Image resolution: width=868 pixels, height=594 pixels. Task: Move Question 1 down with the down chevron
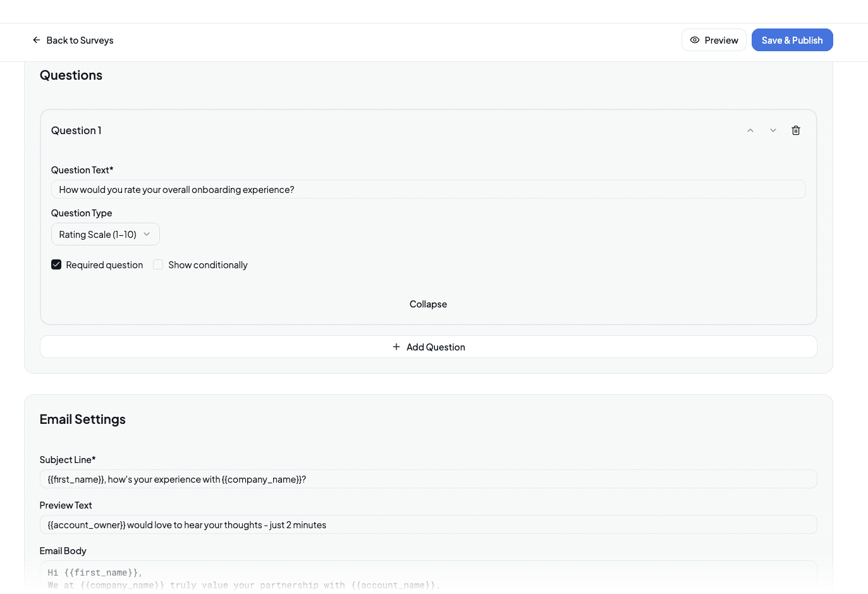click(773, 130)
